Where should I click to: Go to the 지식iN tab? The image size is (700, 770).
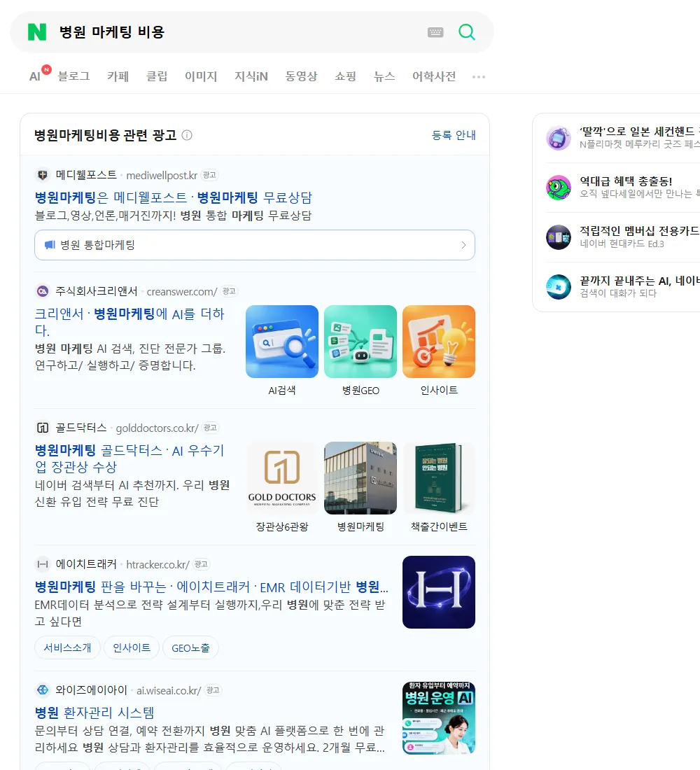[251, 76]
